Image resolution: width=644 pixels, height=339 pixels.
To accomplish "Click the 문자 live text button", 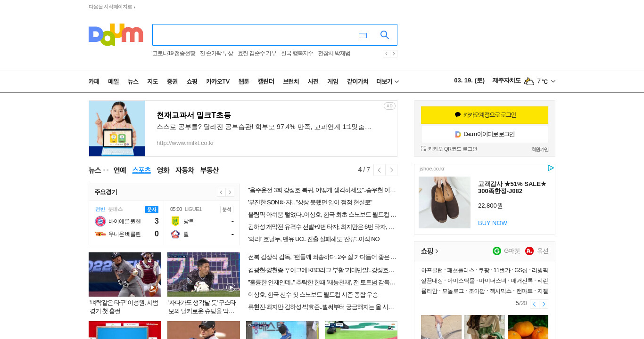I will (152, 209).
